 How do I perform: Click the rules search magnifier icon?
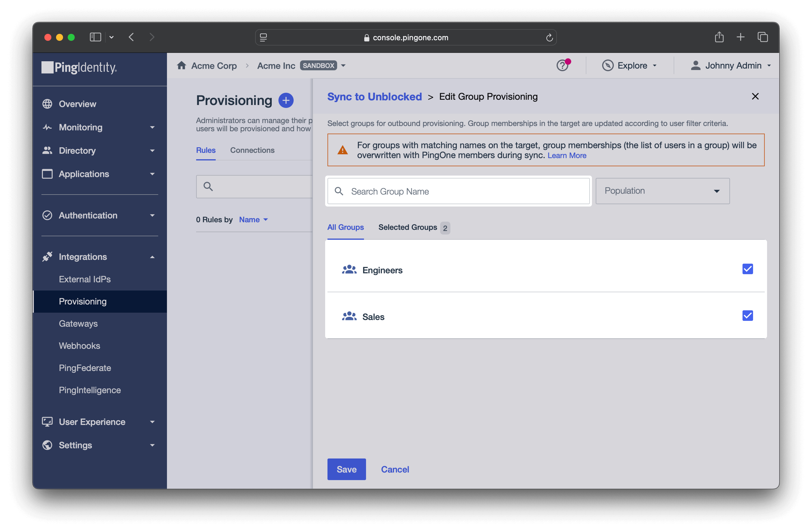tap(208, 187)
